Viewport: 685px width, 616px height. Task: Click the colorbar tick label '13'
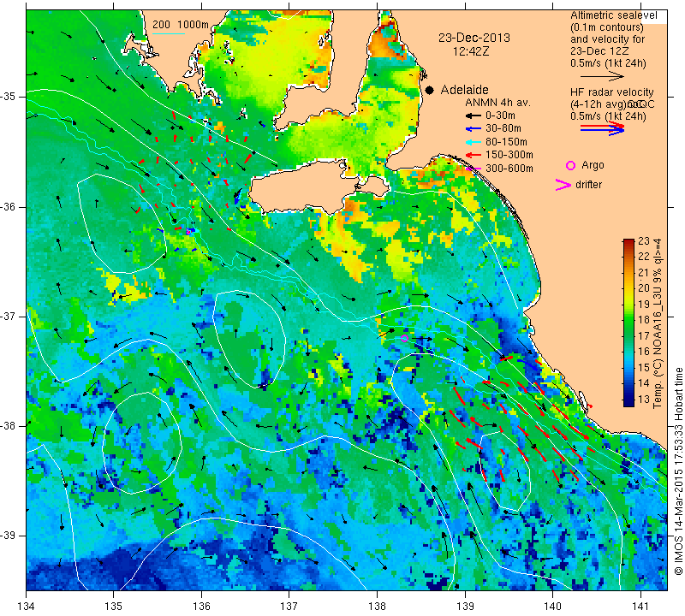click(644, 400)
